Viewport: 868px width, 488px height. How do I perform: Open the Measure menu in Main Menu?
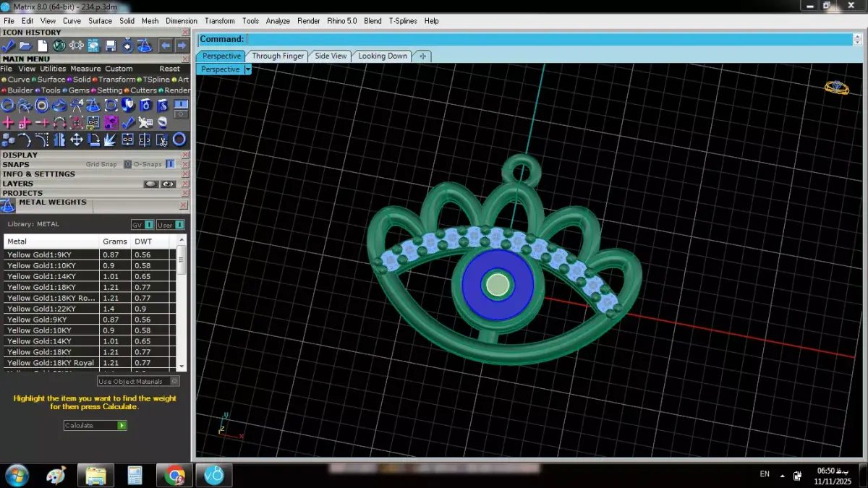point(85,69)
